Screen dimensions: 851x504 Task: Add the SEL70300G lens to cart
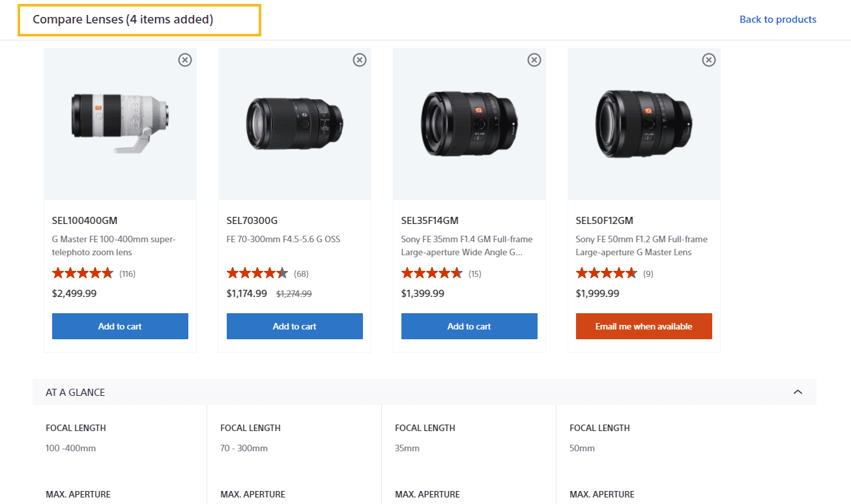tap(295, 326)
